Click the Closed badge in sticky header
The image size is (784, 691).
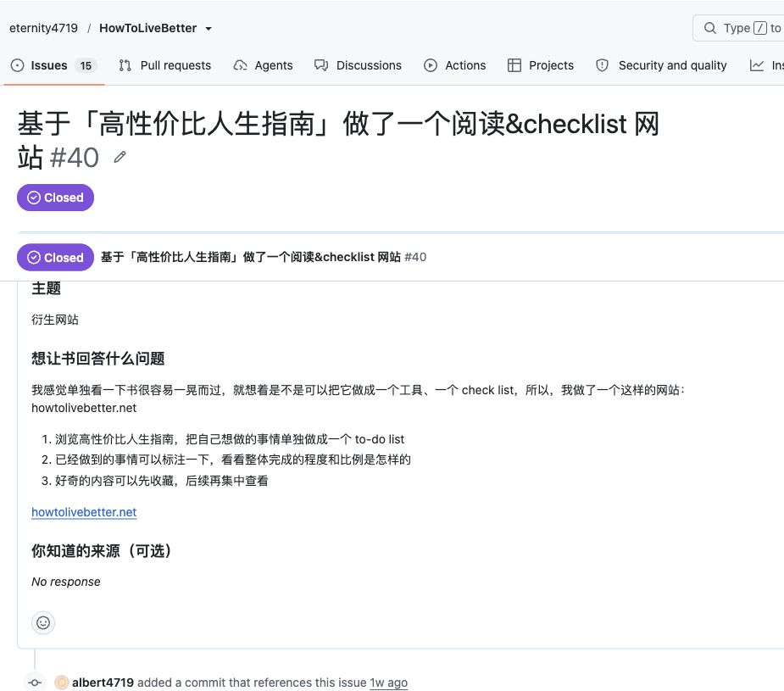point(55,258)
